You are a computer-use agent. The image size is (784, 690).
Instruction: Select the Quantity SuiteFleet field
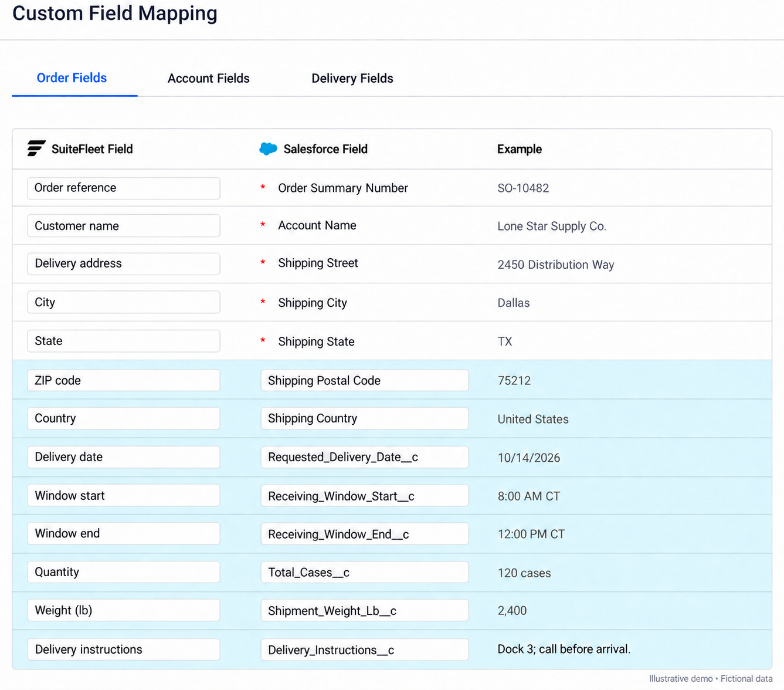point(124,572)
